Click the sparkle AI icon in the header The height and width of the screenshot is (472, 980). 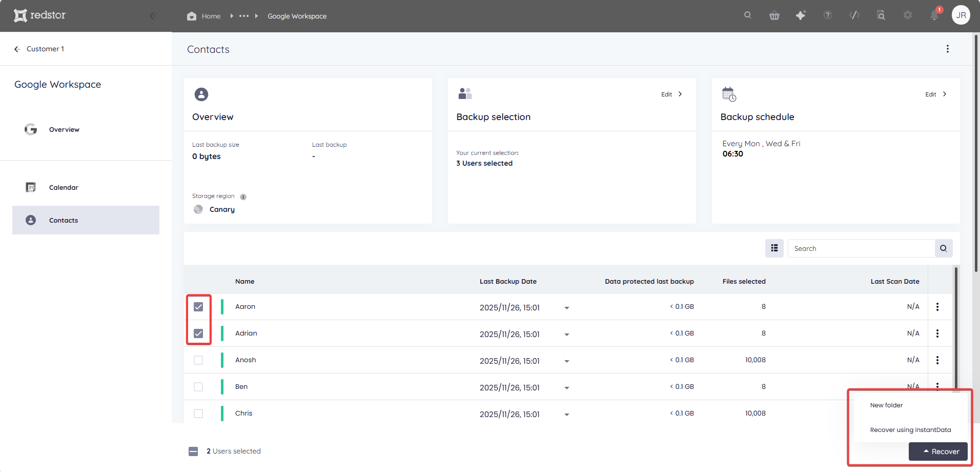coord(801,15)
